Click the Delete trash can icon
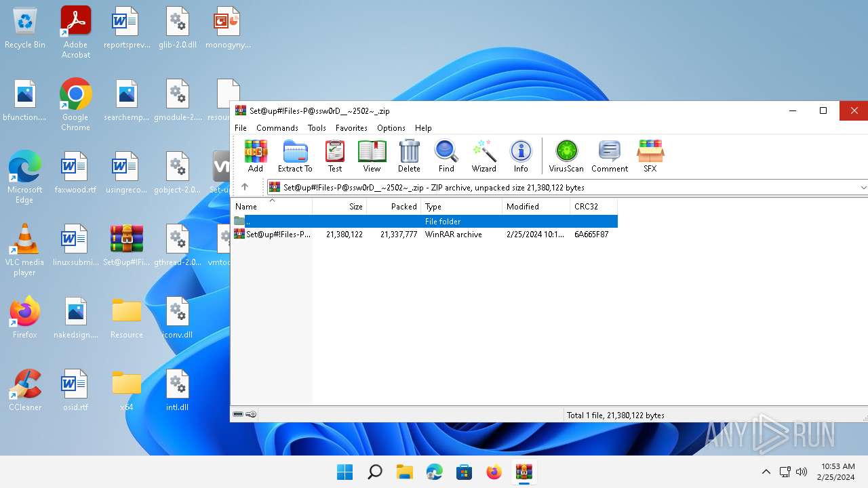Image resolution: width=868 pixels, height=488 pixels. tap(409, 157)
